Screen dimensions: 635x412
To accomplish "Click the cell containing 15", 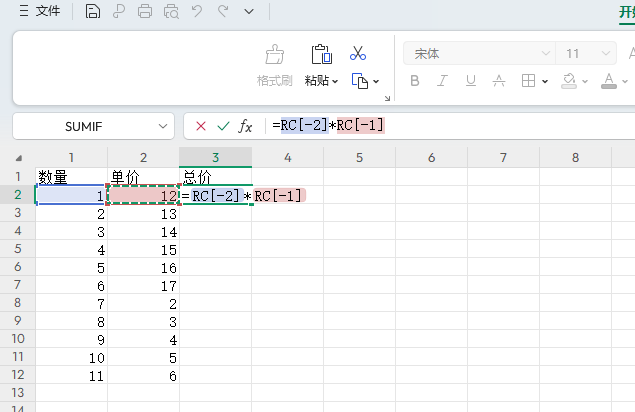I will point(143,249).
